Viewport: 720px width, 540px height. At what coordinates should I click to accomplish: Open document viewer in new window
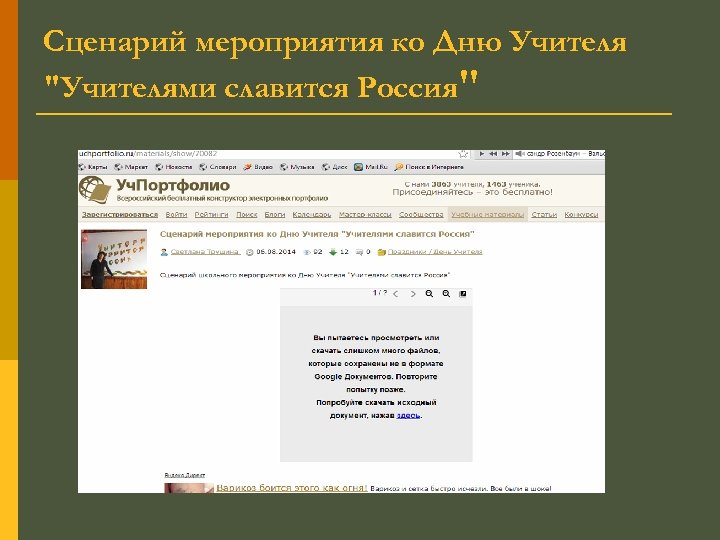click(x=463, y=294)
